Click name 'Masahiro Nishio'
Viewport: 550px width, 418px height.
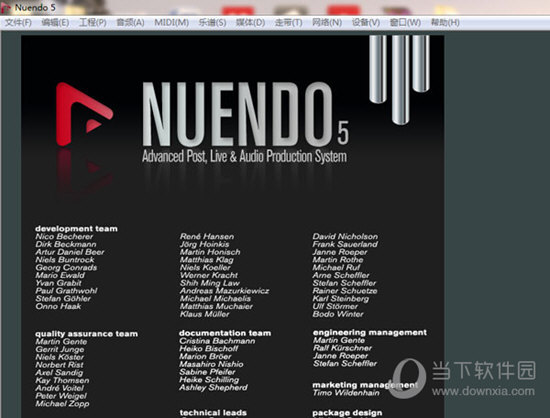pyautogui.click(x=211, y=364)
